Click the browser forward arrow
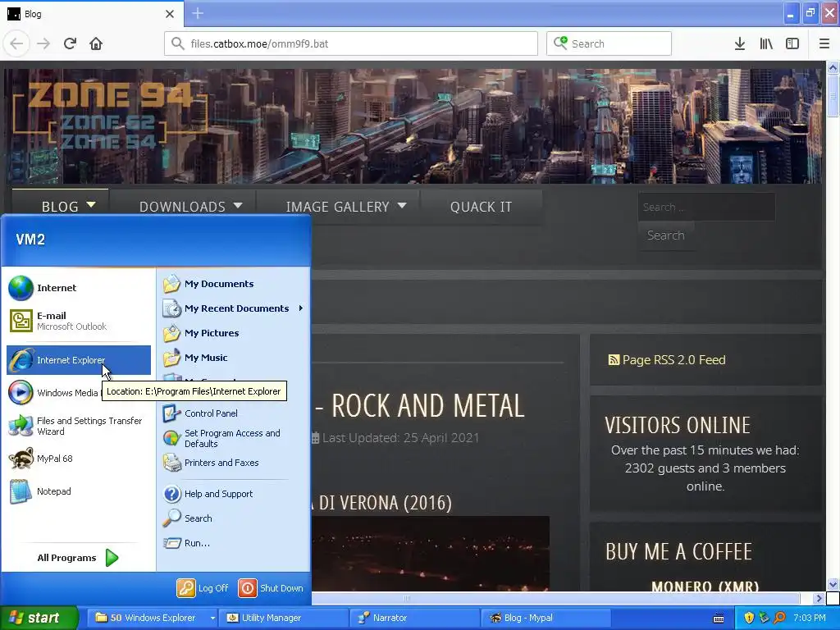Viewport: 840px width, 630px height. click(x=43, y=43)
